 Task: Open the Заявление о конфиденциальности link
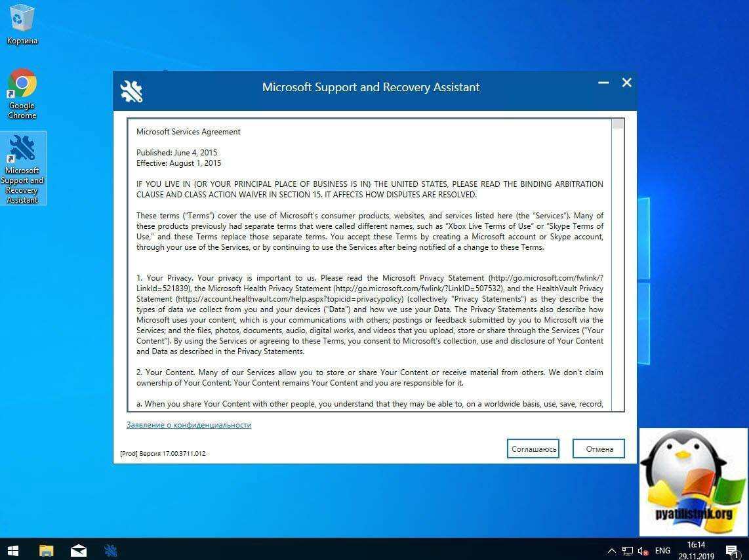pos(189,425)
